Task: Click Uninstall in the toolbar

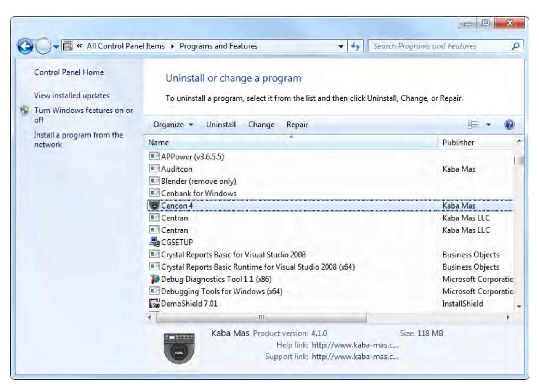Action: pos(221,125)
